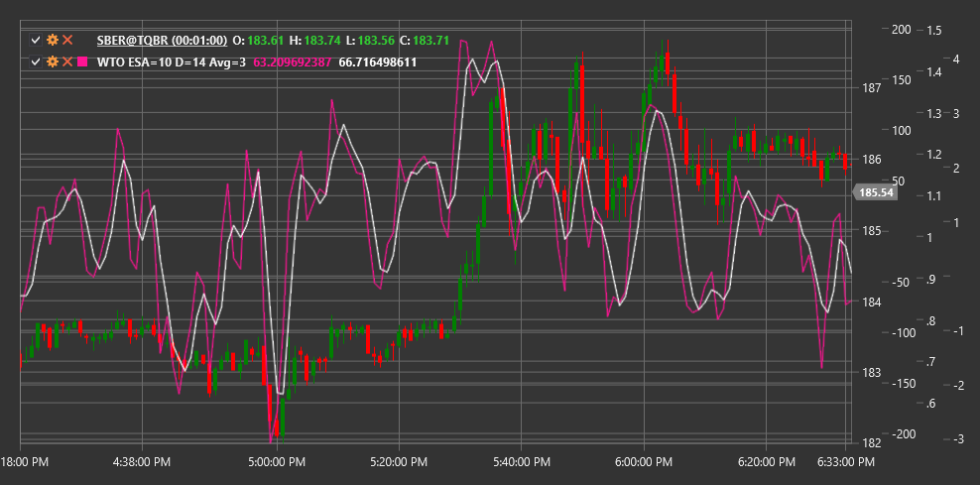The height and width of the screenshot is (485, 980).
Task: Click the 4:38:00 PM time label
Action: (141, 462)
